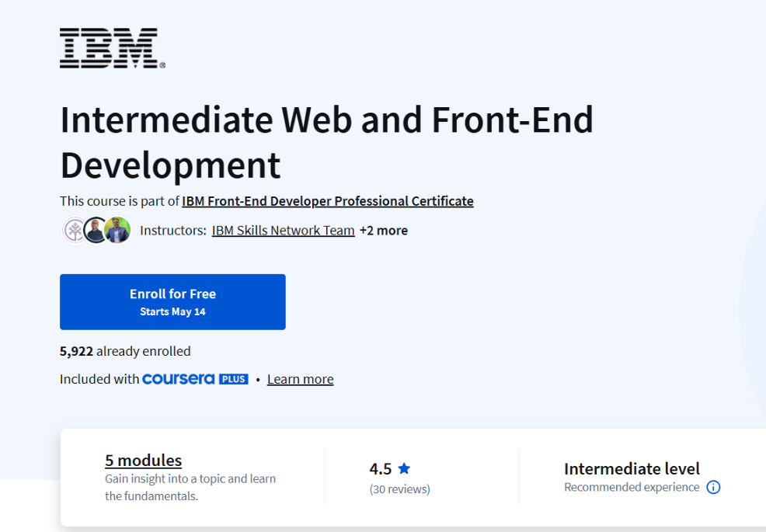The image size is (766, 532).
Task: Click the rightmost instructor avatar
Action: click(117, 230)
